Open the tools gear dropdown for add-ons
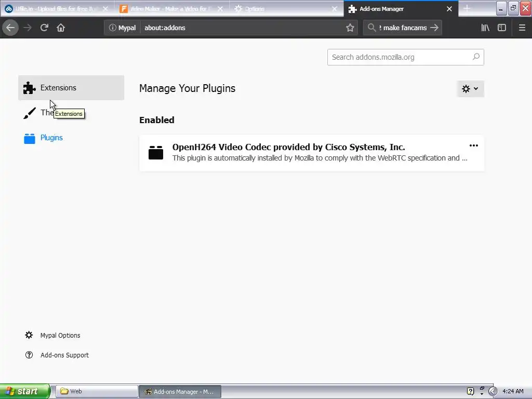This screenshot has height=399, width=532. (470, 89)
